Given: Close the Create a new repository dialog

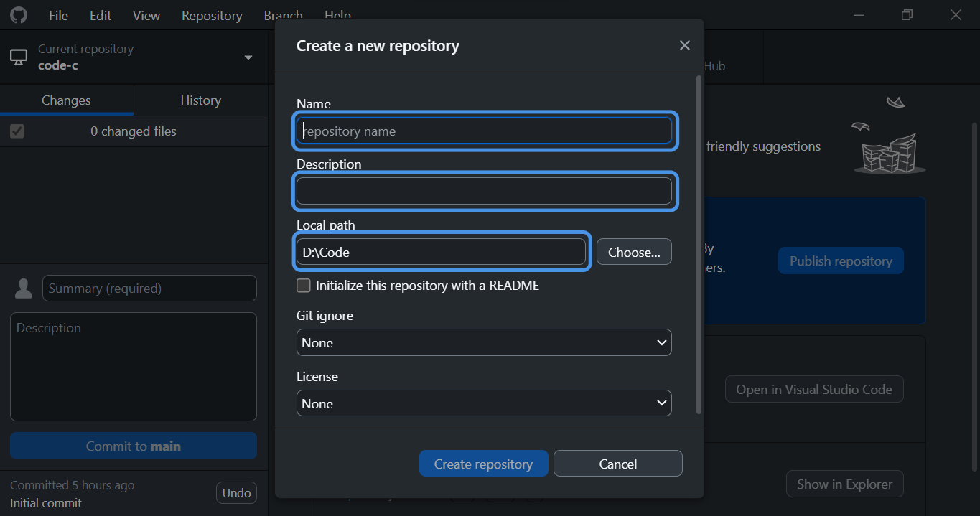Looking at the screenshot, I should pos(684,46).
